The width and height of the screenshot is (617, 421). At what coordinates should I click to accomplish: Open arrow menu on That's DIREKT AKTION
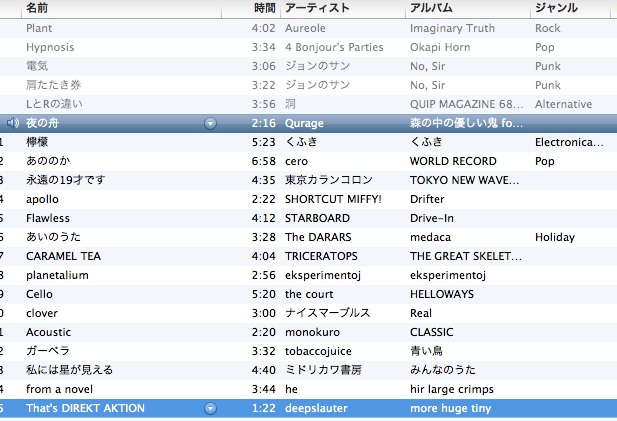point(210,408)
